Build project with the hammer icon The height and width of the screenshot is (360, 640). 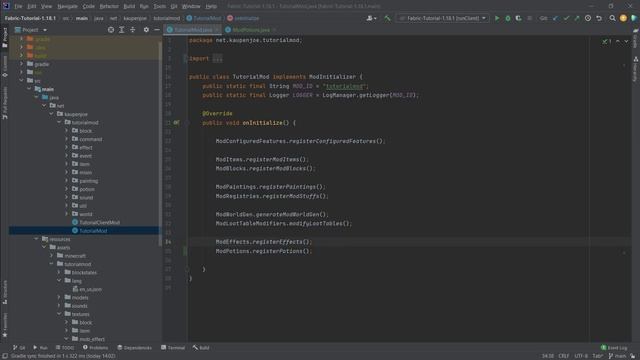pyautogui.click(x=387, y=18)
